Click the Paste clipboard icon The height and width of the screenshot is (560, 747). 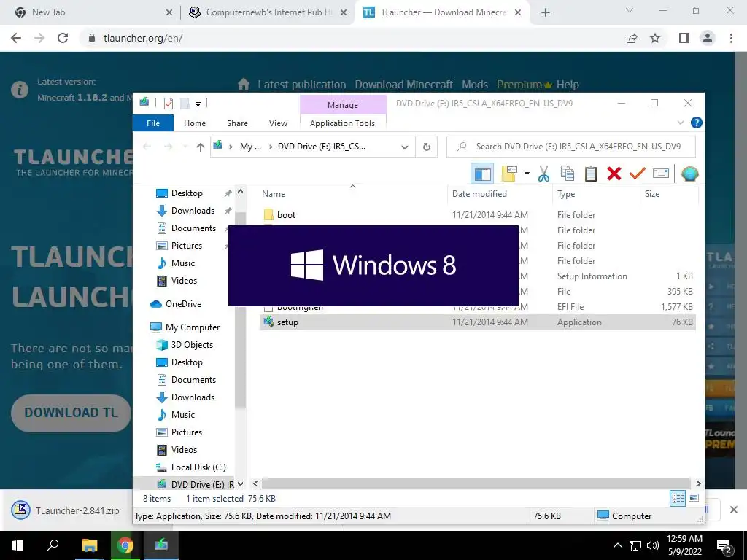pos(591,174)
